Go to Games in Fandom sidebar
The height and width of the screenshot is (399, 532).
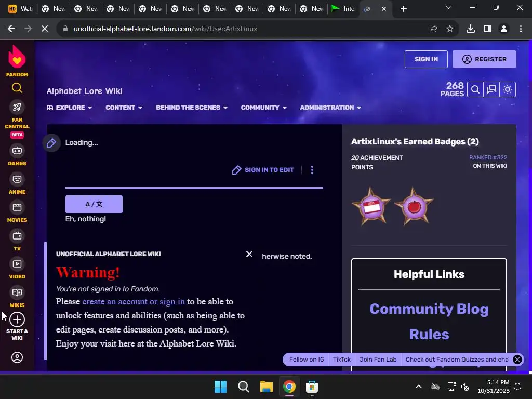point(17,155)
